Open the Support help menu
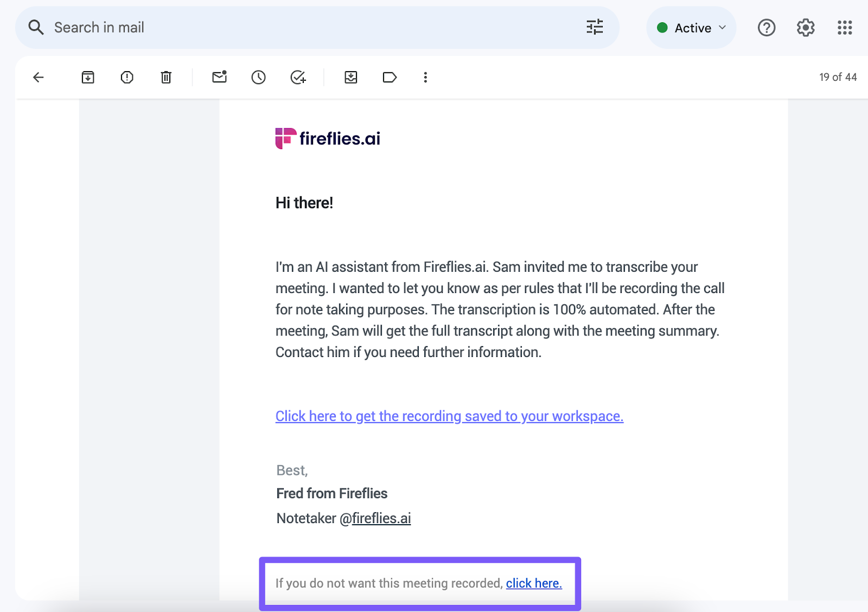Viewport: 868px width, 612px height. tap(767, 28)
